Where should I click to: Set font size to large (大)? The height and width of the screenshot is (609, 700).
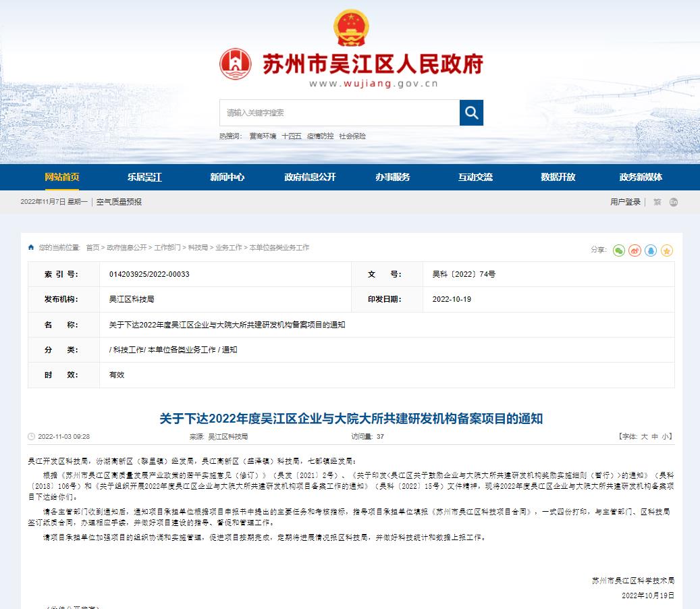point(644,437)
